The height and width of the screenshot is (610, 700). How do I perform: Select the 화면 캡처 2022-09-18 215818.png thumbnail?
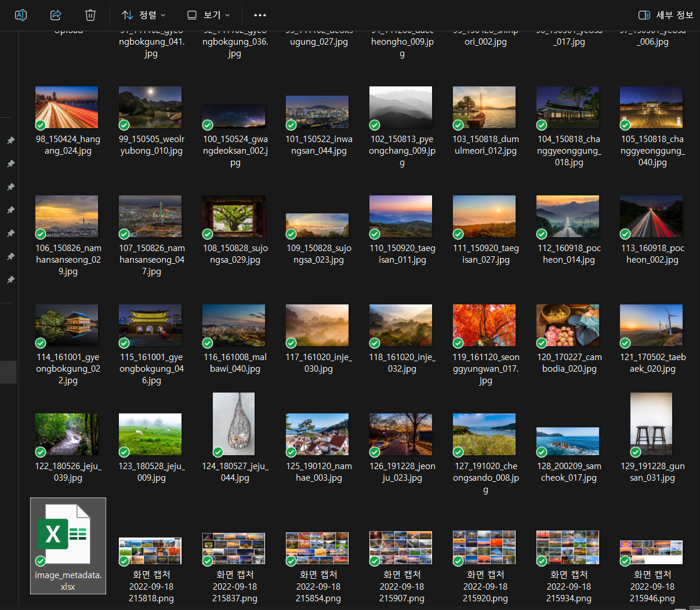click(x=150, y=551)
